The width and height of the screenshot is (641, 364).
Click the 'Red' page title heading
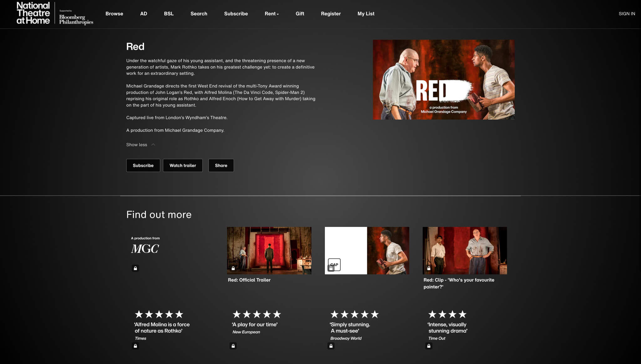(x=135, y=47)
